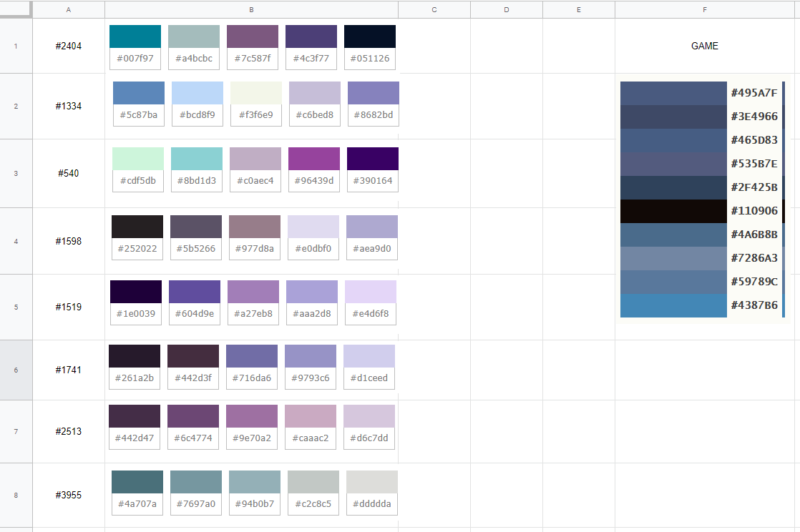This screenshot has height=532, width=800.
Task: Click the dark navy #051126 swatch
Action: (370, 36)
